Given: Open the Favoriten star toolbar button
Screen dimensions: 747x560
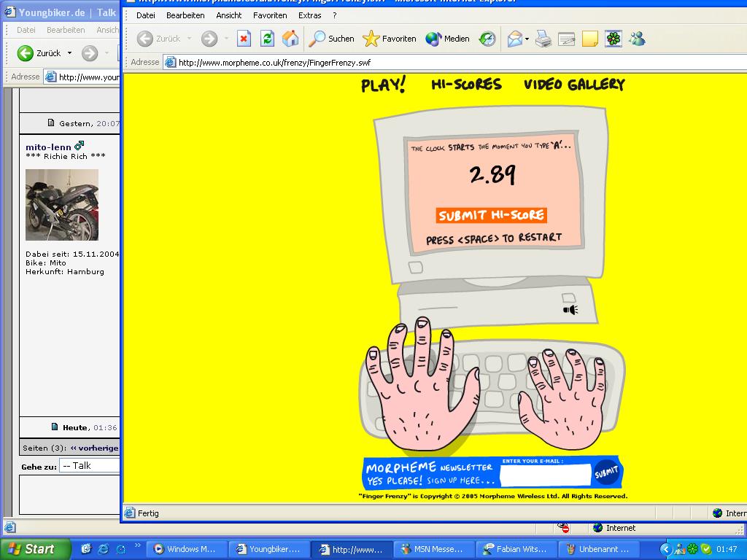Looking at the screenshot, I should pyautogui.click(x=390, y=39).
